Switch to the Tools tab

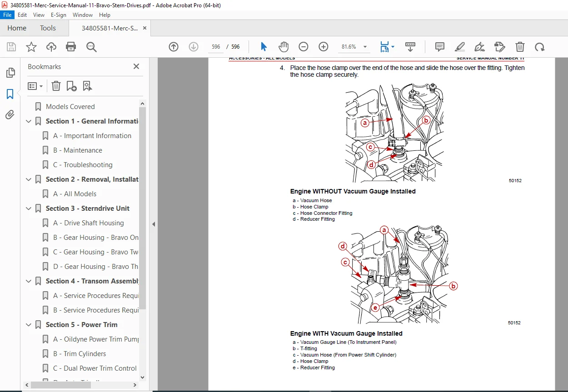[x=48, y=28]
